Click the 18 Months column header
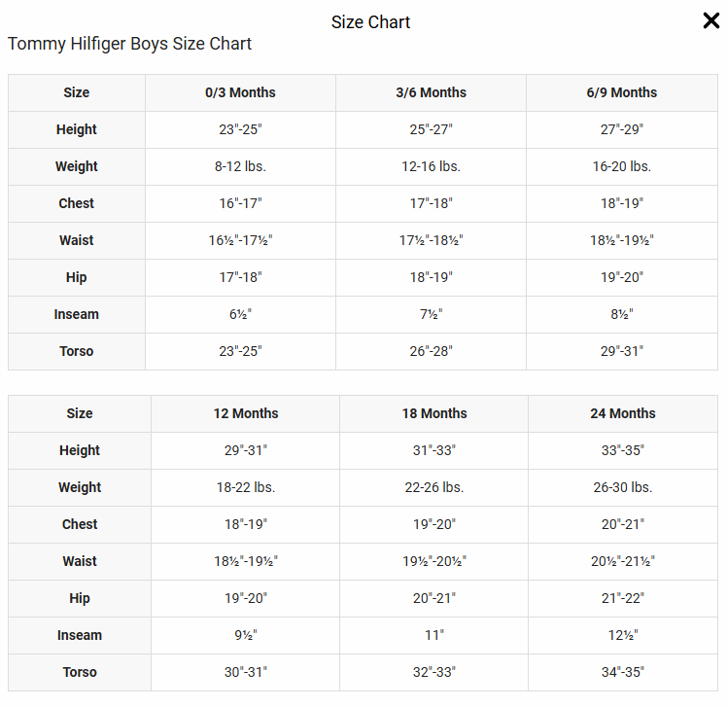Viewport: 728px width, 707px height. point(433,413)
